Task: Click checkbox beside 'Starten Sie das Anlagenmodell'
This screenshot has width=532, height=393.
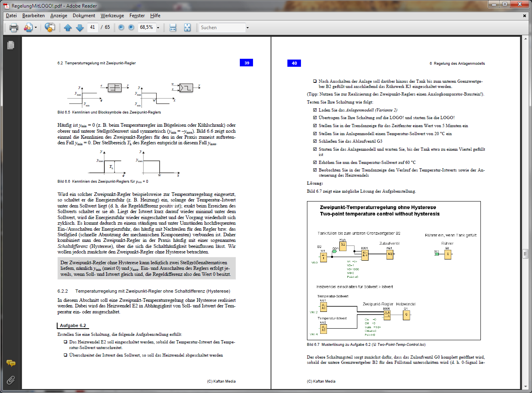Action: coord(315,149)
